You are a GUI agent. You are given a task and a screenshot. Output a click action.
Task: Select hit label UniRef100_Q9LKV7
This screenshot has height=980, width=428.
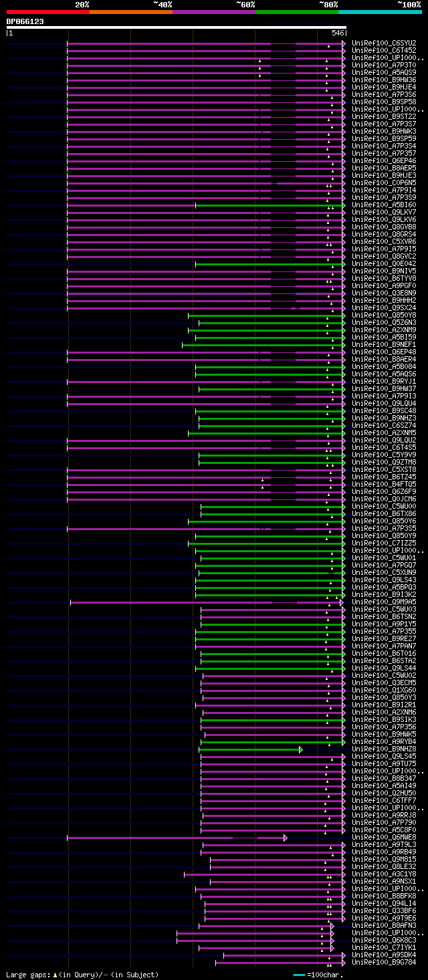pos(384,213)
